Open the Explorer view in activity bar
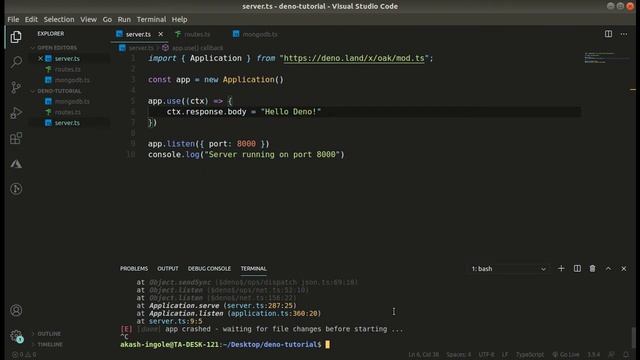This screenshot has height=360, width=640. [x=16, y=37]
